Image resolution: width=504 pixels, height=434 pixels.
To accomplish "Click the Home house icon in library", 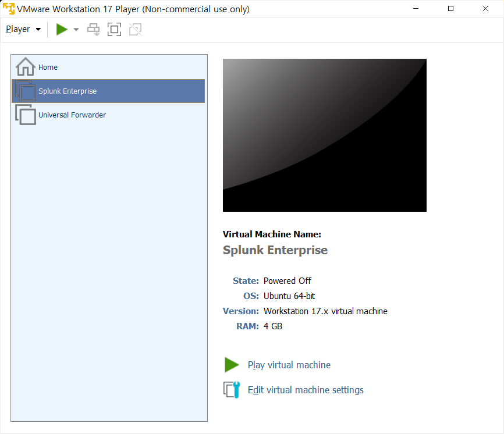I will [26, 67].
